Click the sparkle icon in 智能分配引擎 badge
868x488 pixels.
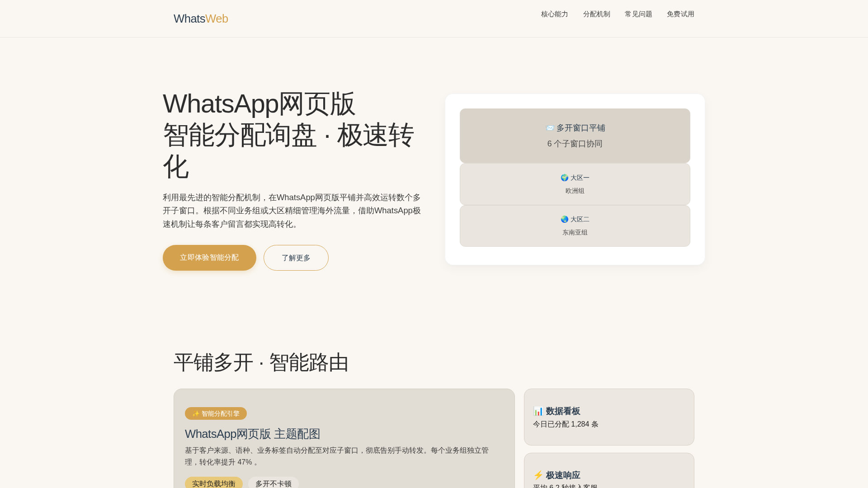[x=196, y=414]
